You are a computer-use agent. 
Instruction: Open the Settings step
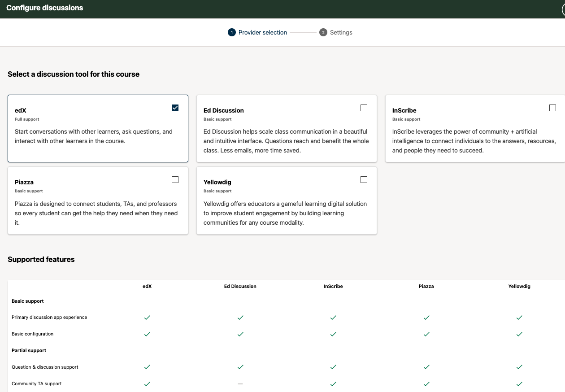pyautogui.click(x=341, y=32)
